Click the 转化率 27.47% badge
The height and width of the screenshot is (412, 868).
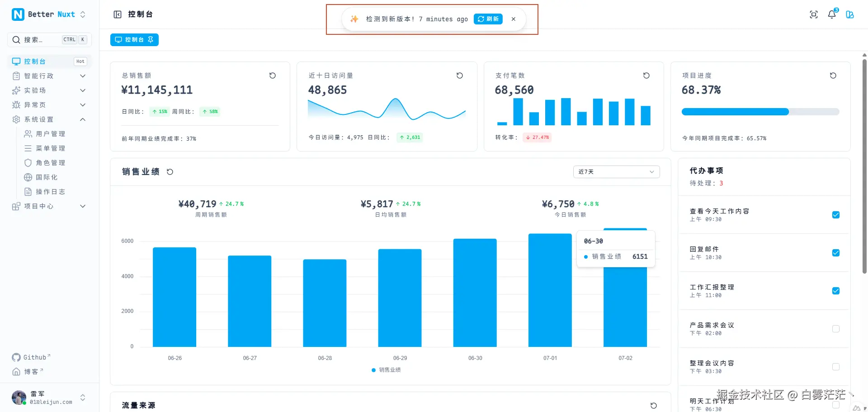click(x=537, y=137)
